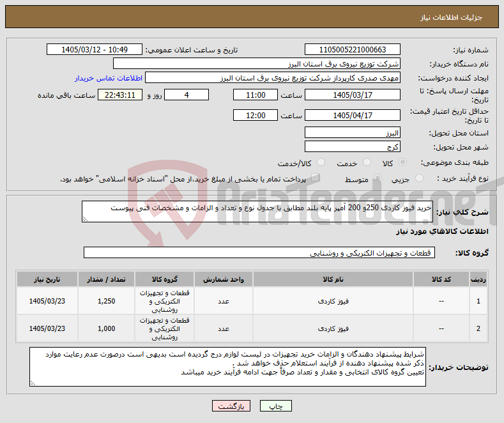Click the بازگشت back button
Screen dimensions: 504x423
(231, 406)
